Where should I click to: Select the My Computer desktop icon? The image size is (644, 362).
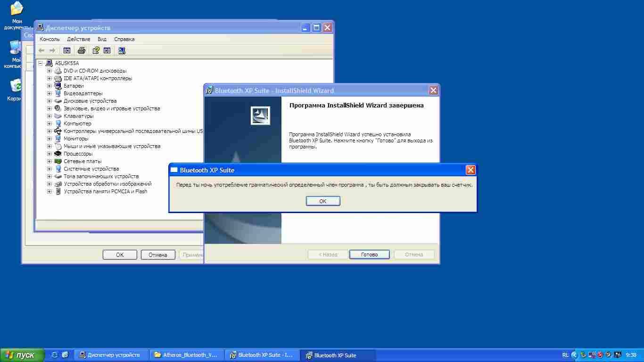15,47
